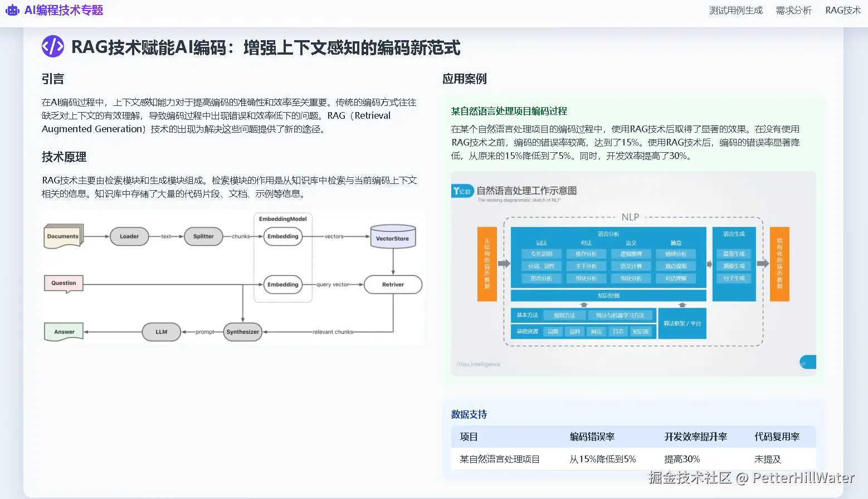This screenshot has height=499, width=868.
Task: Click the 开发效率提升率 column header
Action: tap(696, 437)
